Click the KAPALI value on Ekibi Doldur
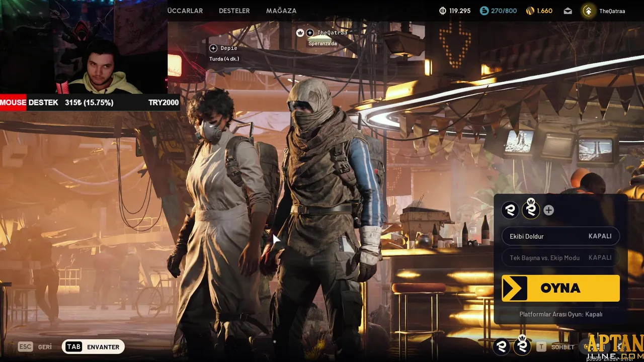Viewport: 644px width, 362px height. click(x=600, y=236)
